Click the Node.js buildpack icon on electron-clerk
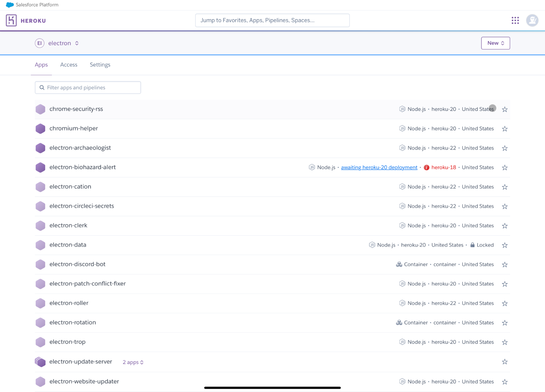This screenshot has width=545, height=392. click(402, 225)
